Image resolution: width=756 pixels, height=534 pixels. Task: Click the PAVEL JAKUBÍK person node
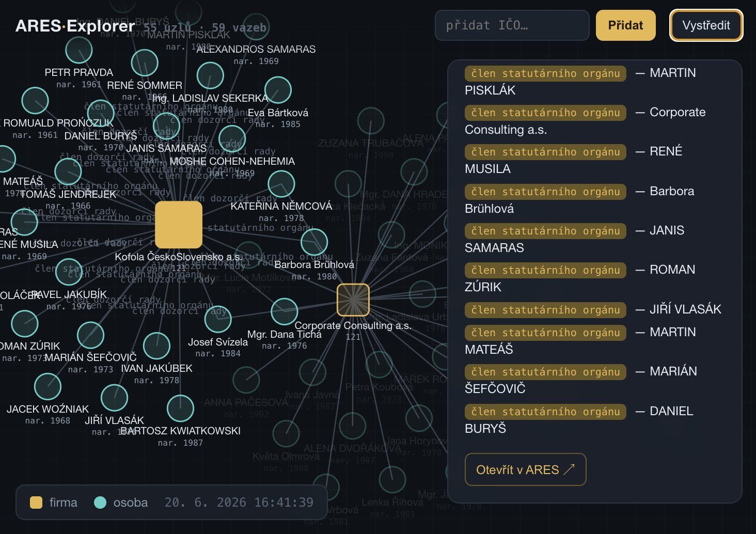point(69,272)
